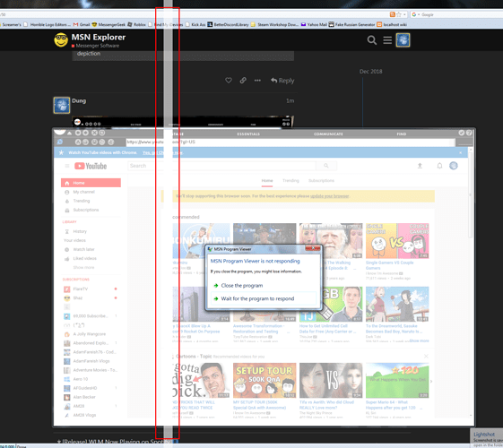Click the MSN Explorer address bar
Image resolution: width=503 pixels, height=448 pixels.
point(291,142)
